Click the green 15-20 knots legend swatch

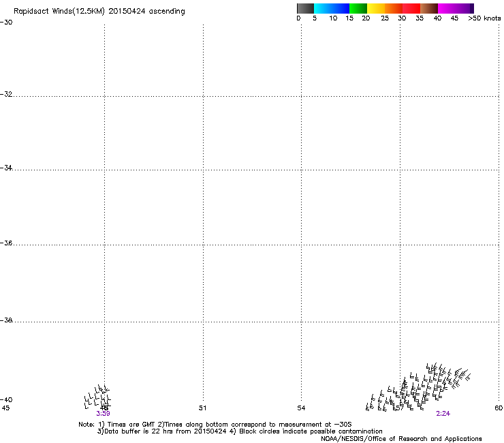pyautogui.click(x=358, y=8)
